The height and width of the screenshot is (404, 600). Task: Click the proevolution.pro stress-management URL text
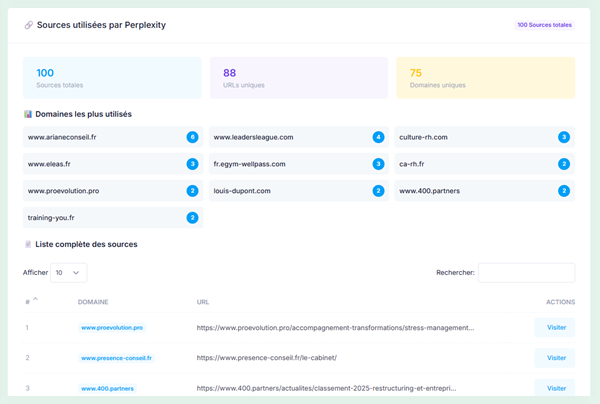coord(335,327)
